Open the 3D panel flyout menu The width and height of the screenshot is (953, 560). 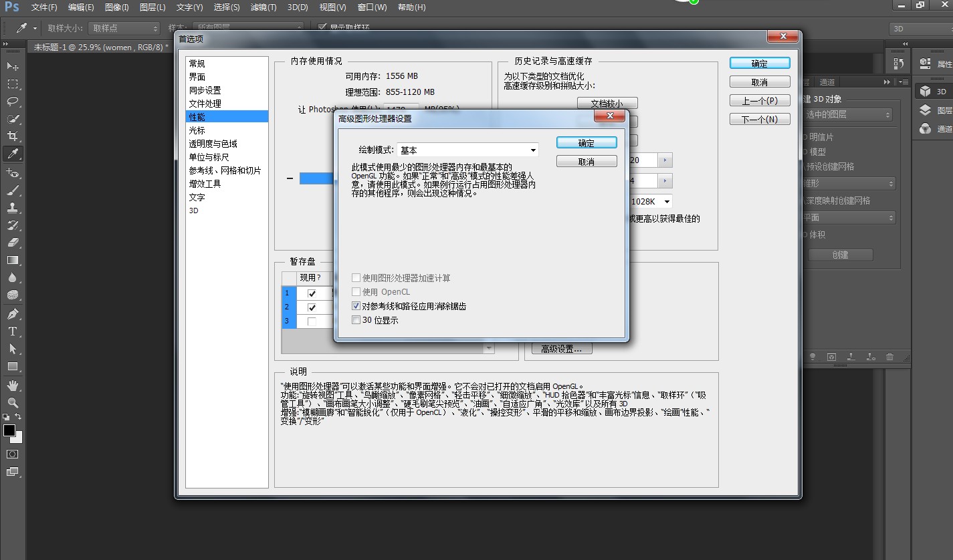(904, 82)
